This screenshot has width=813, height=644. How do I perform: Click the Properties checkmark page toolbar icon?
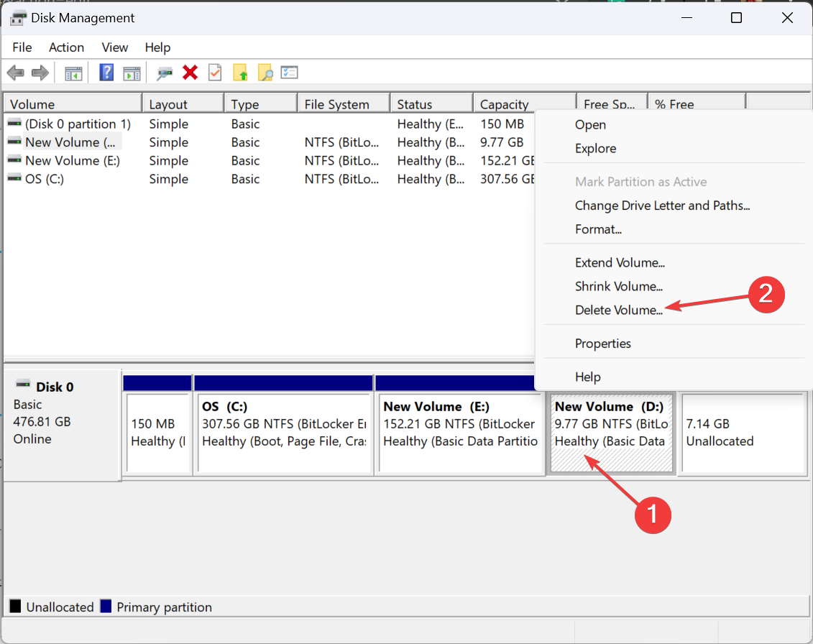tap(215, 73)
